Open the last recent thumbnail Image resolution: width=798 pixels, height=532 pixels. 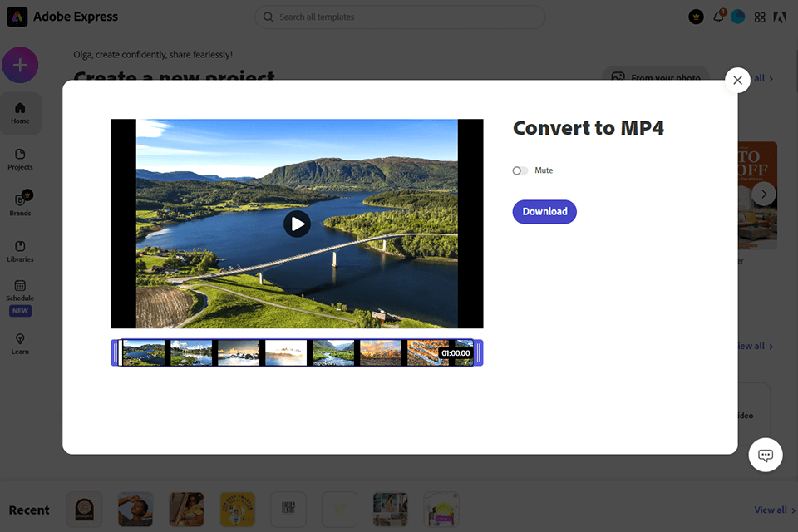pos(441,509)
